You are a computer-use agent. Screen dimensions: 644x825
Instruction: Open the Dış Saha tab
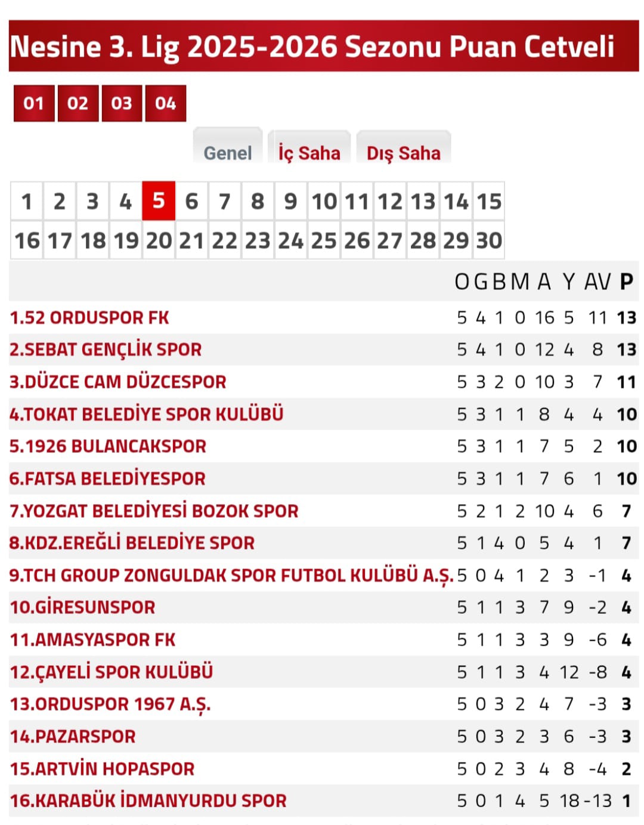pos(403,153)
